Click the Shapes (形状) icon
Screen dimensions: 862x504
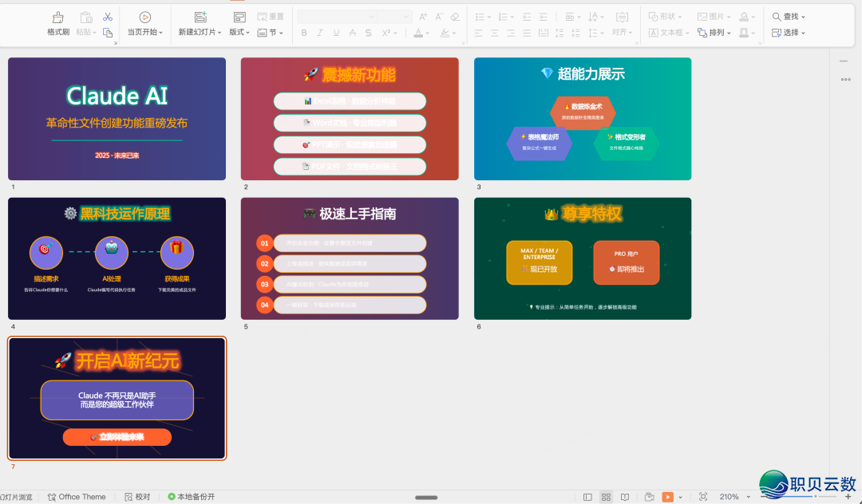653,17
